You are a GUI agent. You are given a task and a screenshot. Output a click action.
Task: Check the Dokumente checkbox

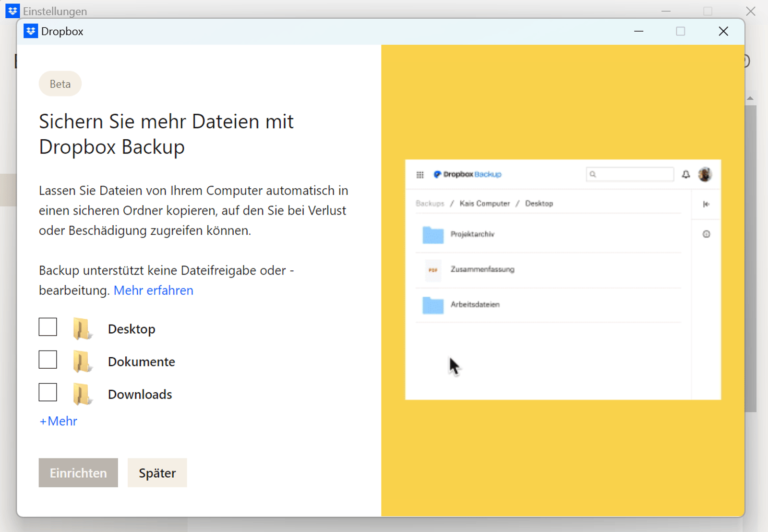[48, 360]
